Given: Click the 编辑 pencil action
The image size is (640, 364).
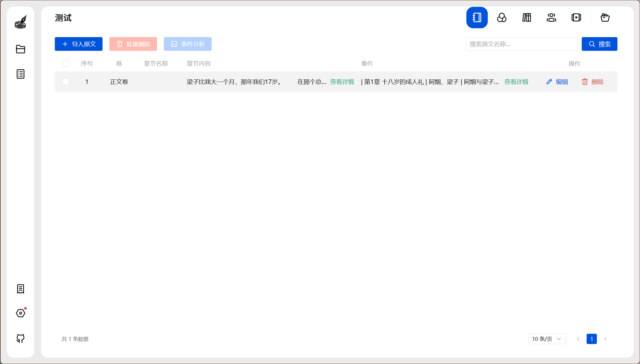Looking at the screenshot, I should (x=557, y=82).
